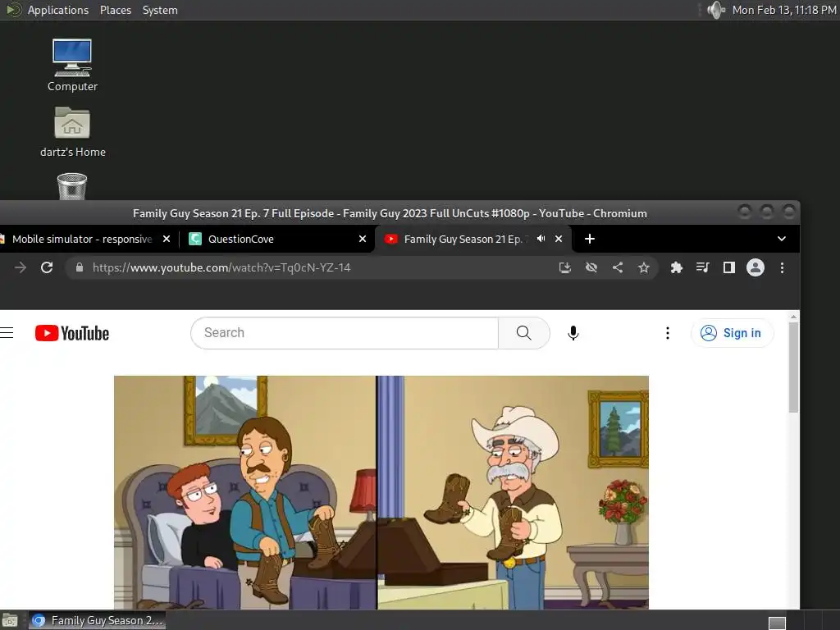Maximize the Chromium window
Screen dimensions: 840x630
tap(767, 212)
